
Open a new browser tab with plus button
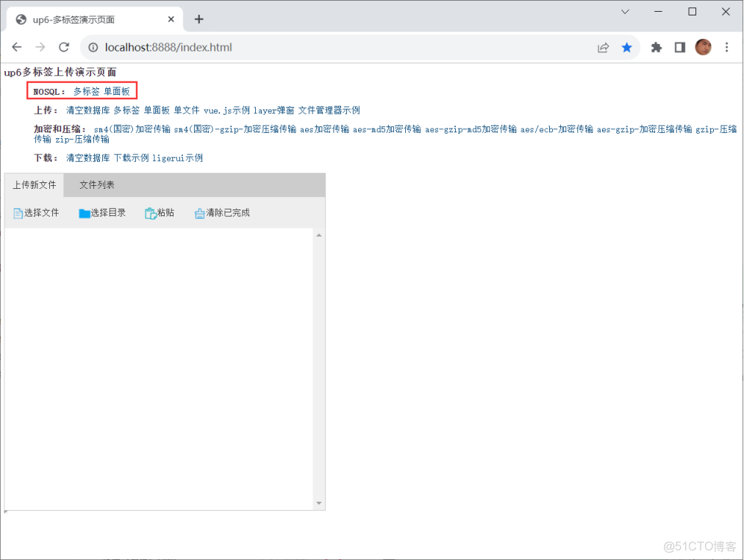(198, 19)
